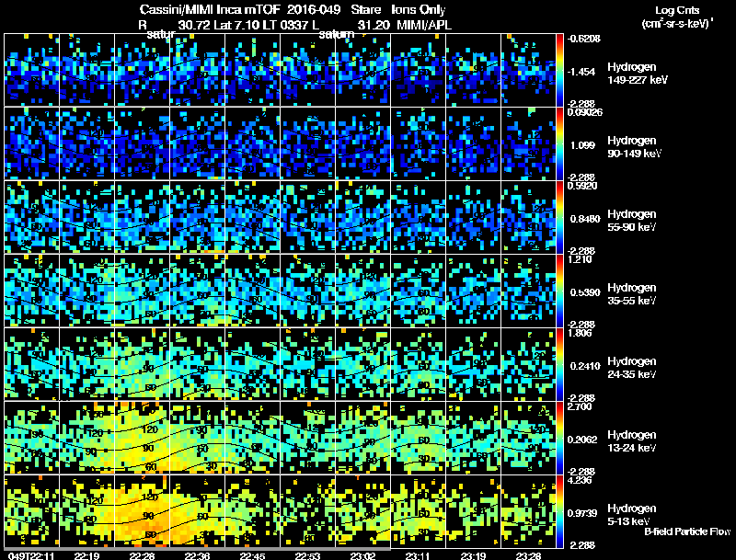Click the Hydrogen 24-35 keV row label
This screenshot has width=736, height=560.
(632, 368)
